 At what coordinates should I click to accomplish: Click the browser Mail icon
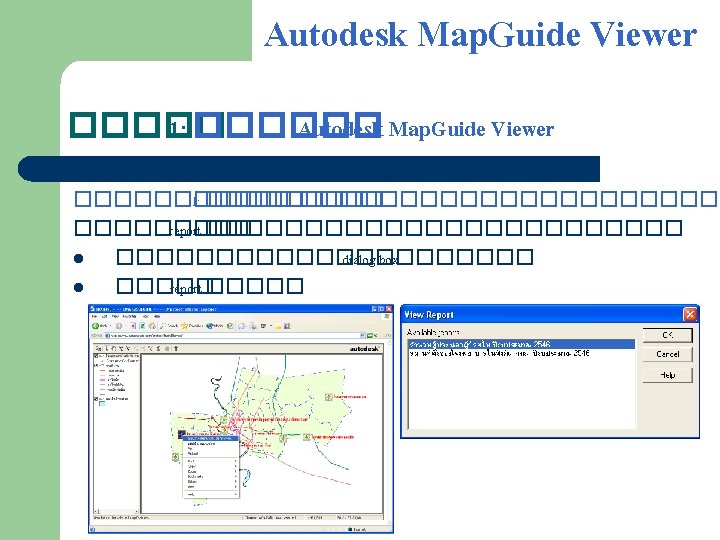click(242, 326)
